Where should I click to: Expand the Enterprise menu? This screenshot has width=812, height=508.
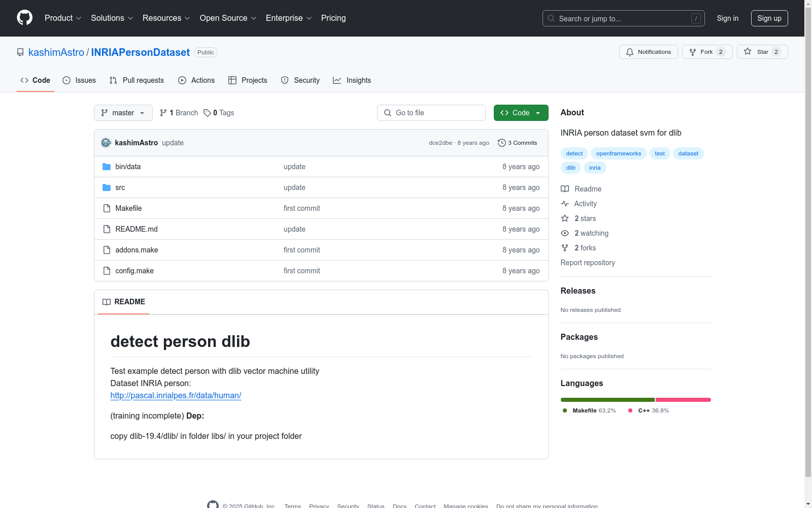289,18
